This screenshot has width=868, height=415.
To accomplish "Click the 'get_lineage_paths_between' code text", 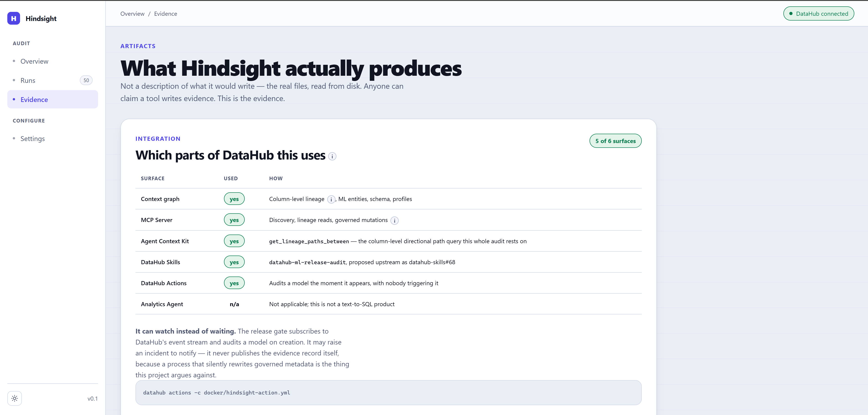I will [x=309, y=241].
